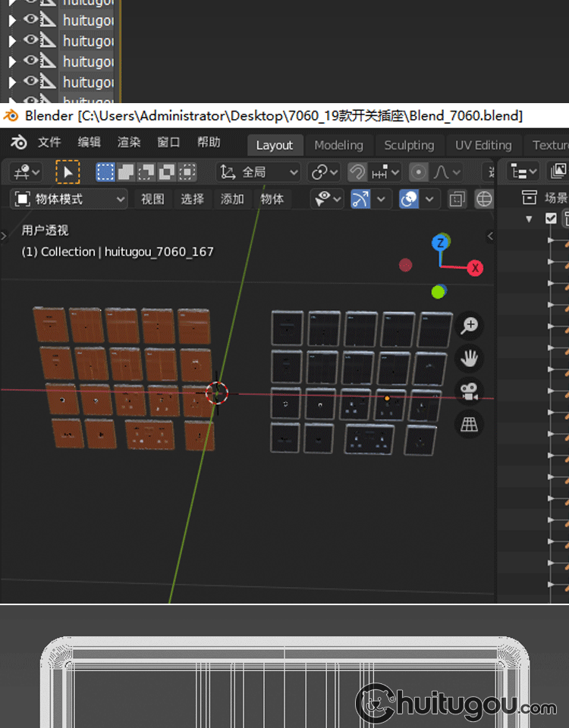Viewport: 569px width, 728px height.
Task: Click the zoom magnifier viewport icon
Action: [x=470, y=325]
